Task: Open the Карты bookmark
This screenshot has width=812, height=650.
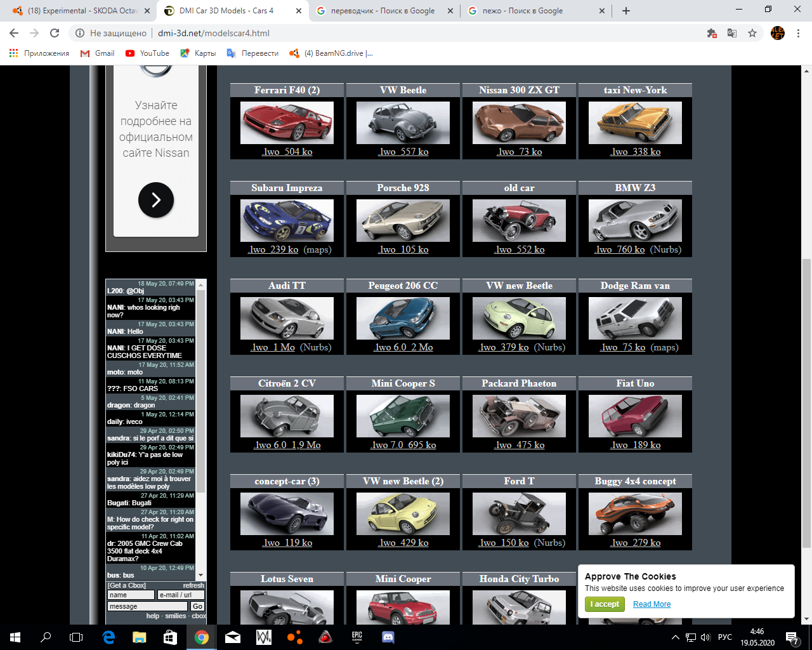Action: tap(198, 53)
